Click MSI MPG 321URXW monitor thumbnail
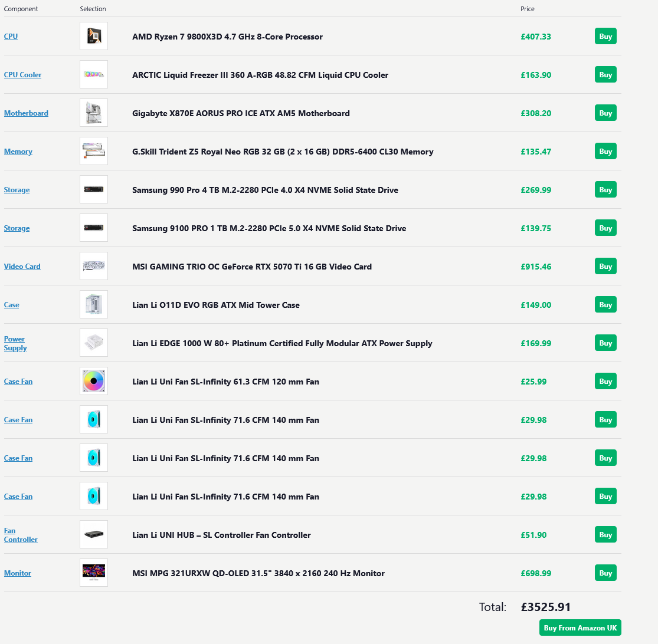Viewport: 658px width, 644px height. tap(94, 573)
